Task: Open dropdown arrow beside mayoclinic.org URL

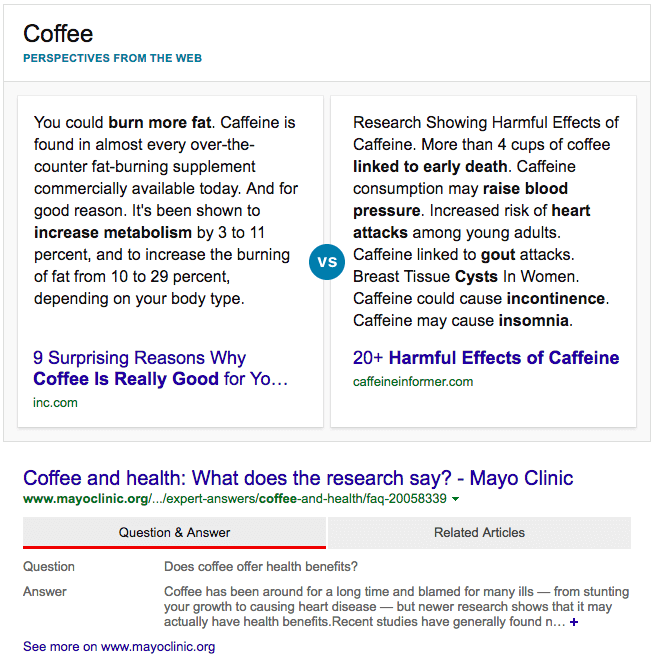Action: tap(456, 499)
